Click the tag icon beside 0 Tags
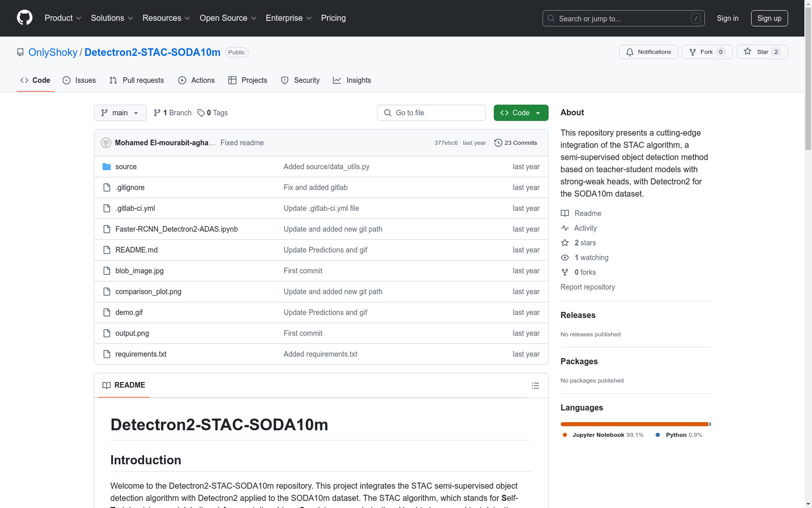The image size is (812, 508). coord(201,113)
